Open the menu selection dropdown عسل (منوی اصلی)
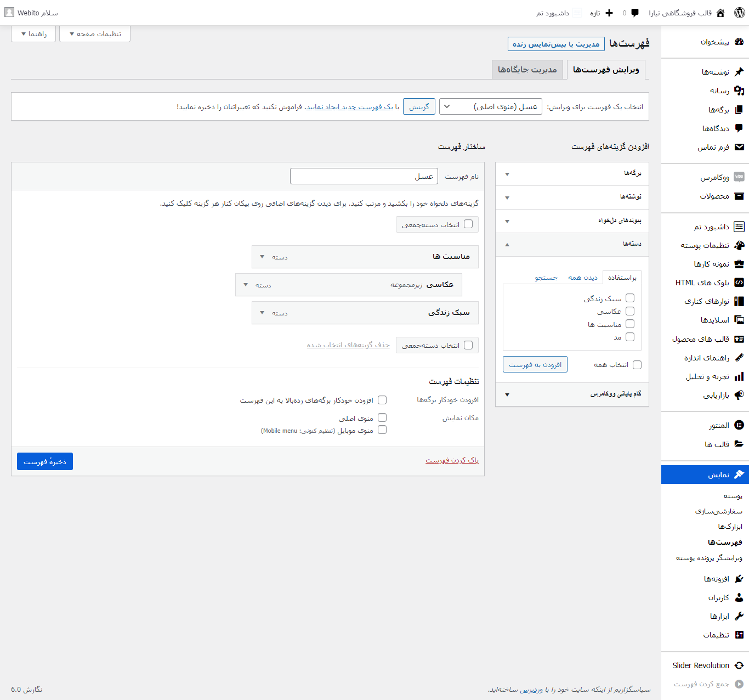The width and height of the screenshot is (749, 700). tap(491, 106)
